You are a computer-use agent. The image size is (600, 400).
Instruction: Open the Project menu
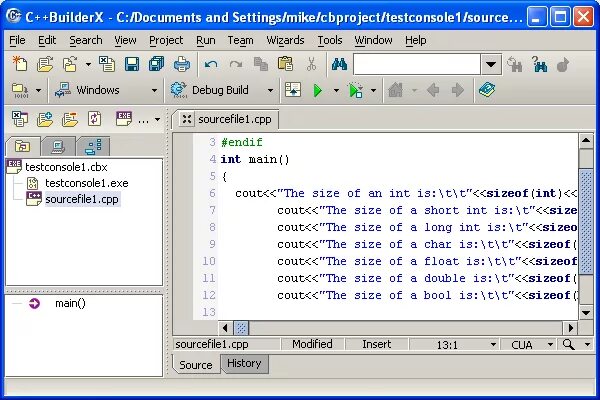click(x=166, y=40)
